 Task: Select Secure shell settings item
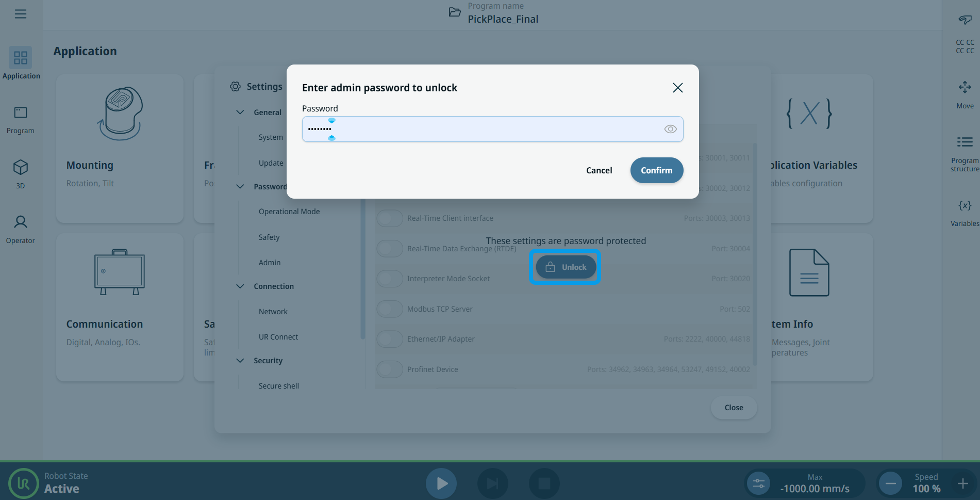click(278, 386)
